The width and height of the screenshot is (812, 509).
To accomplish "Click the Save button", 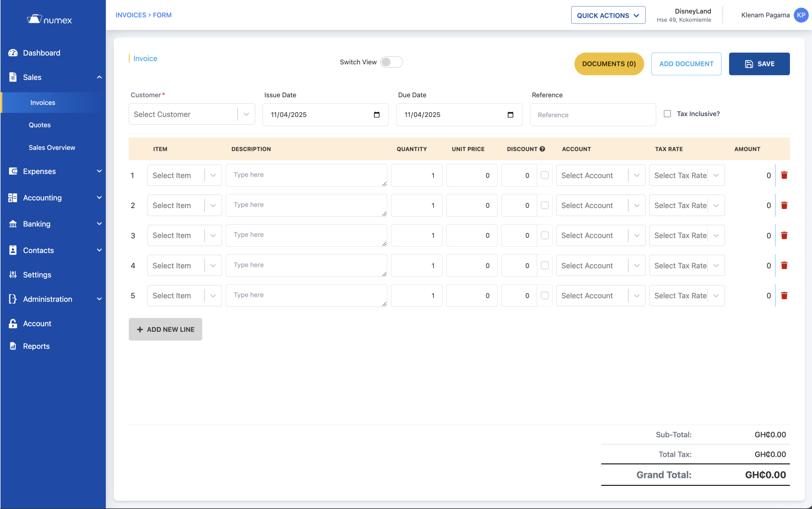I will (759, 64).
